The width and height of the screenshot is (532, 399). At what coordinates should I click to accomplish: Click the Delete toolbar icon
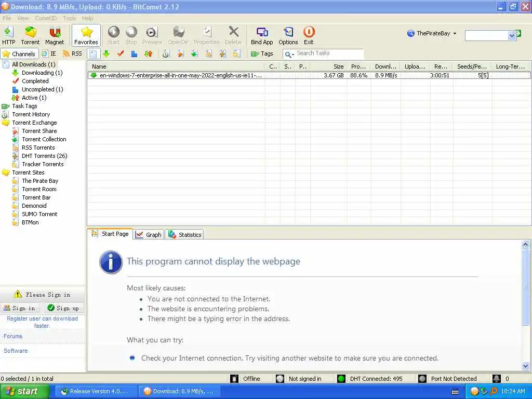233,36
